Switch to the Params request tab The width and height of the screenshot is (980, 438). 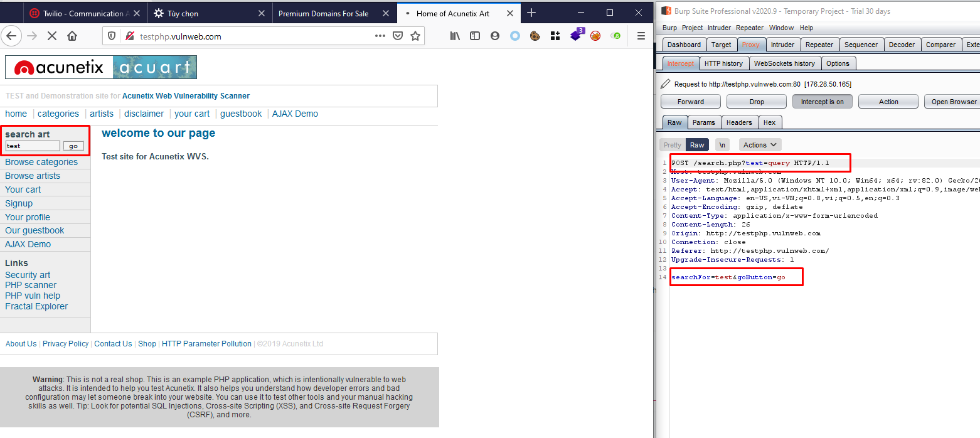click(704, 122)
